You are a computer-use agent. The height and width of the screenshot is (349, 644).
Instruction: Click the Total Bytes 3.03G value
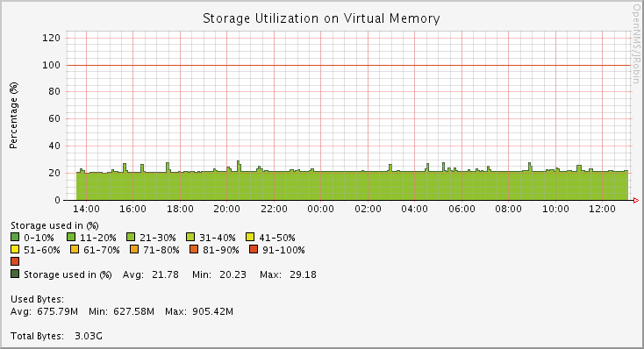[x=89, y=336]
